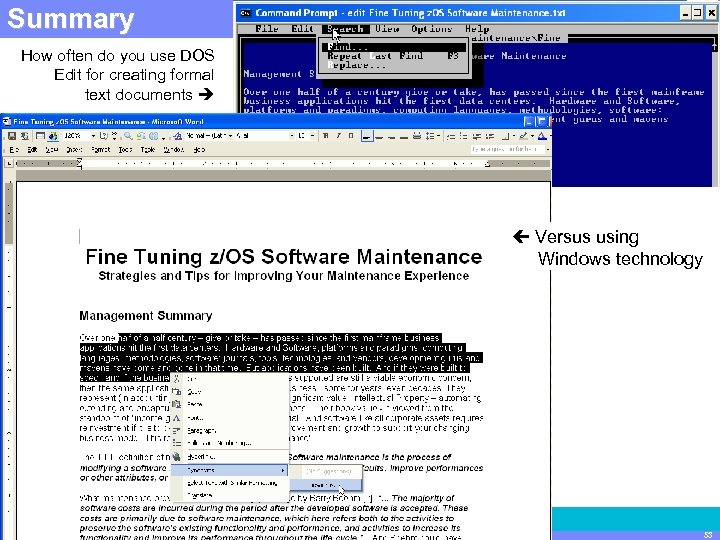Toggle Italic formatting
The width and height of the screenshot is (720, 540).
click(x=338, y=136)
